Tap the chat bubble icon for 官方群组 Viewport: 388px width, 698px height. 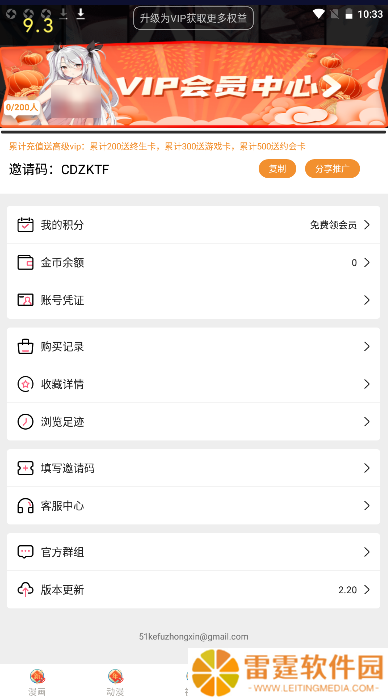click(x=25, y=552)
